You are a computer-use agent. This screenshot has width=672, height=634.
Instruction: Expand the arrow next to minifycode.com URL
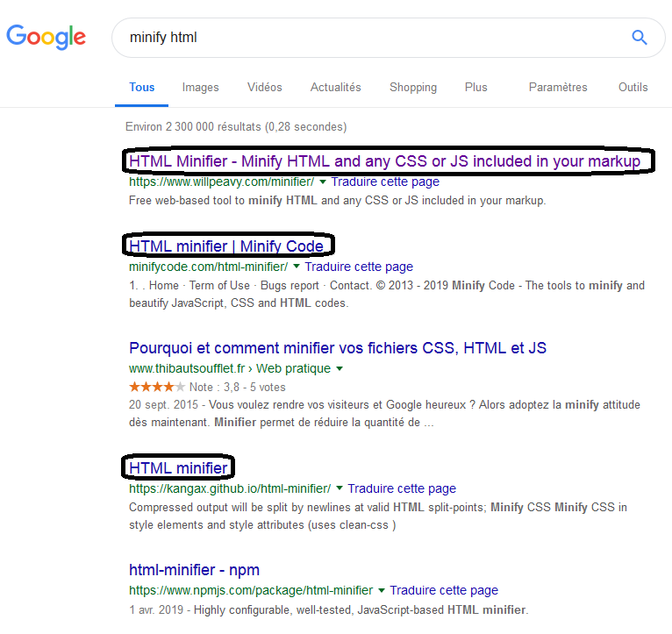[x=297, y=267]
